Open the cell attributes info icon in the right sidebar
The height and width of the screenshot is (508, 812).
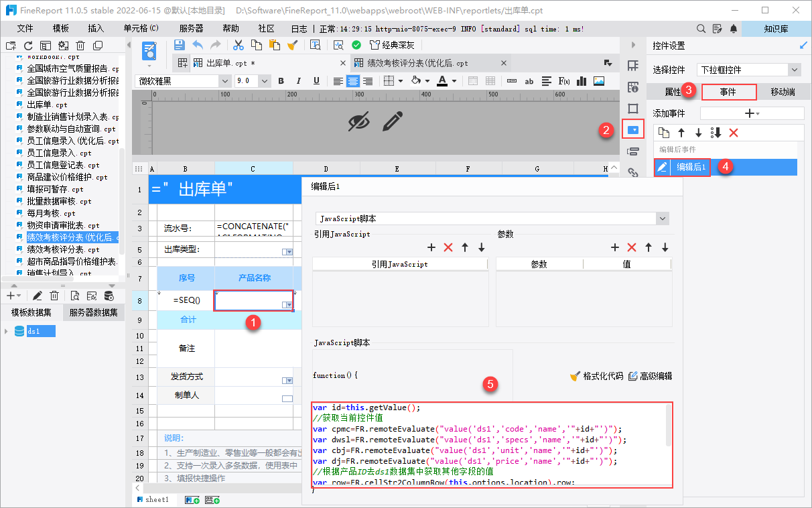[x=632, y=86]
